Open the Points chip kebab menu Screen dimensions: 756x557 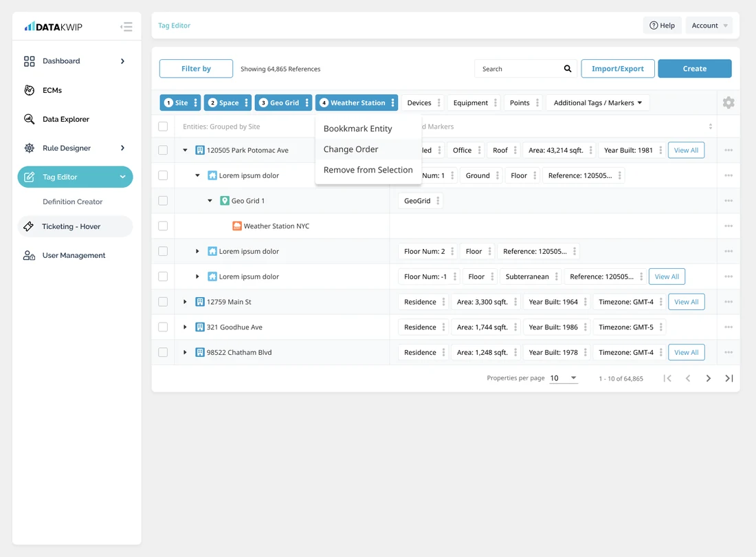[x=537, y=102]
